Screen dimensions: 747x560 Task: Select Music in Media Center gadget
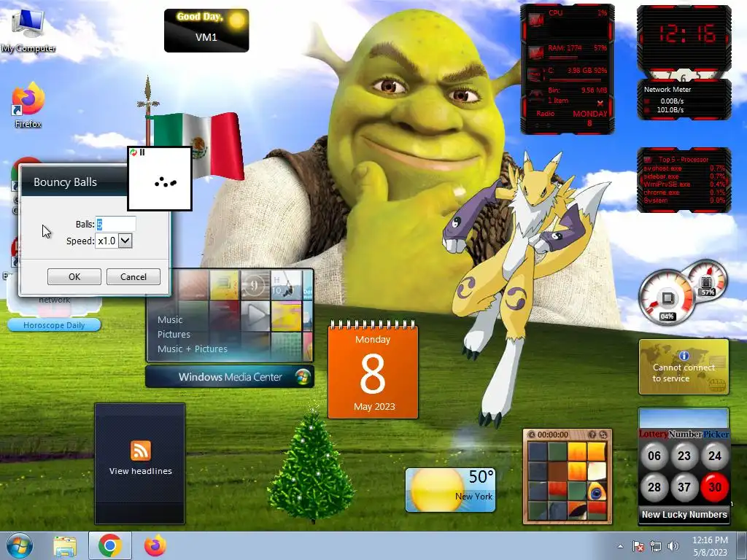click(x=170, y=320)
